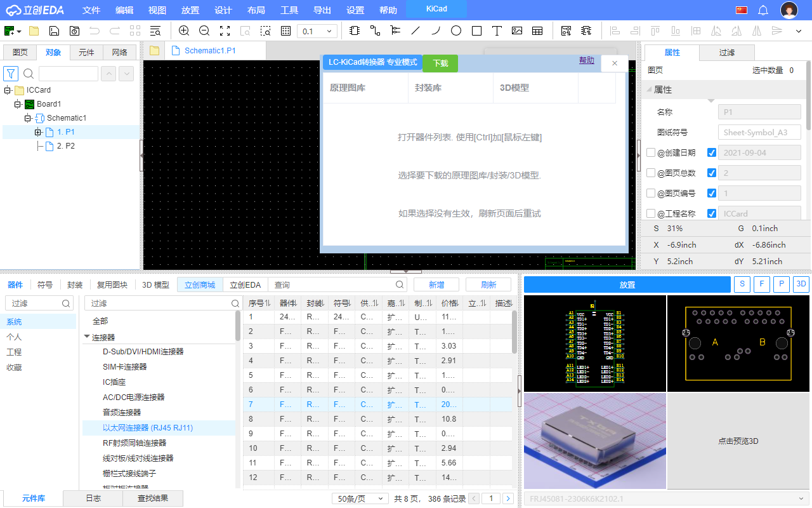812x508 pixels.
Task: Toggle checked box beside 图页总数 value 2
Action: point(712,173)
